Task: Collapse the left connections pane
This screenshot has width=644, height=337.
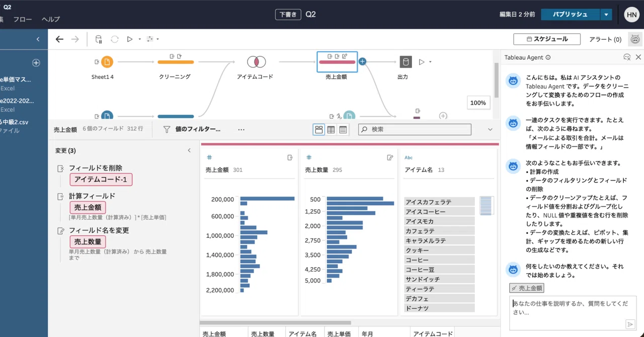Action: pos(38,39)
